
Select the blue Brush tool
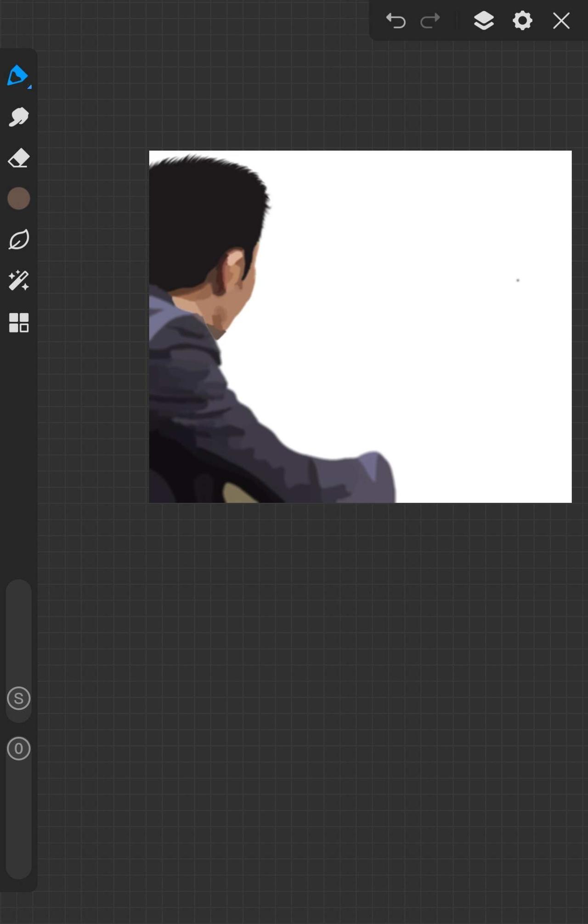[x=17, y=75]
